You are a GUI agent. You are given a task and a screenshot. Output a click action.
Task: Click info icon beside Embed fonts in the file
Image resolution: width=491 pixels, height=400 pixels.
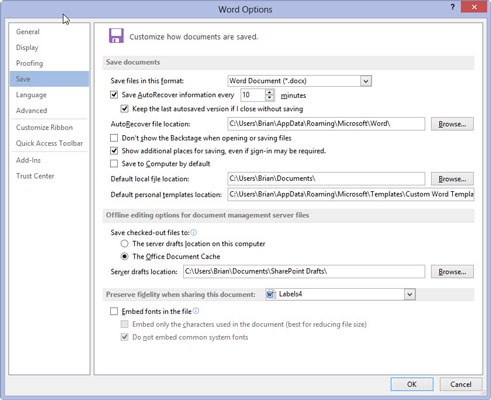click(196, 311)
